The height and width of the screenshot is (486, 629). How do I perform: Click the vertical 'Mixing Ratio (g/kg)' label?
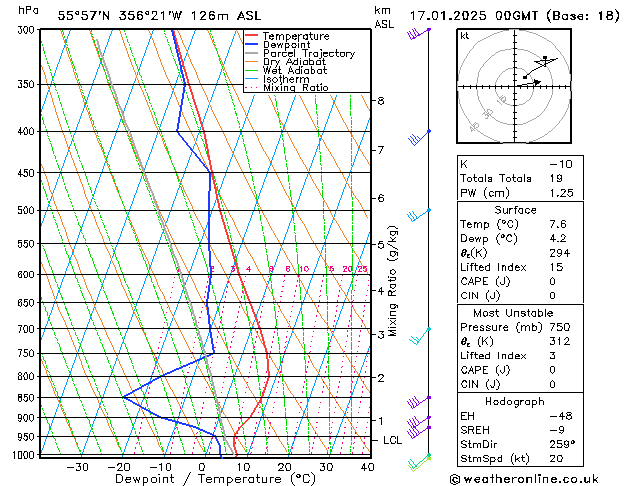(392, 281)
